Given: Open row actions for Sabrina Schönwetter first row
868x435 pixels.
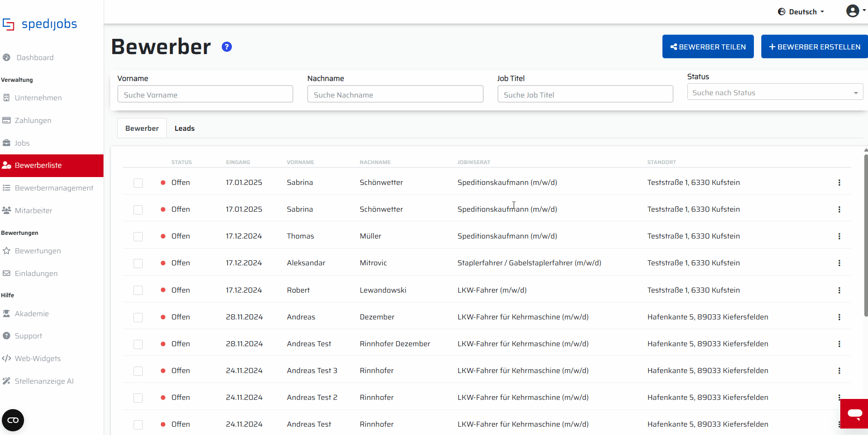Looking at the screenshot, I should tap(839, 183).
